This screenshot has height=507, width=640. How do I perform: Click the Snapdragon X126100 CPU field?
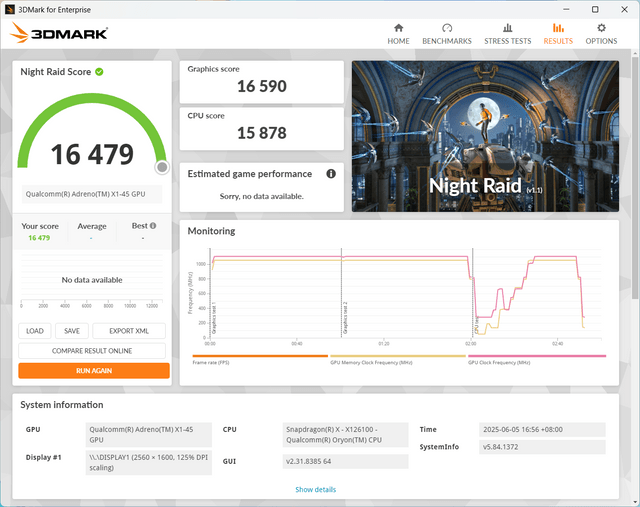pyautogui.click(x=345, y=435)
